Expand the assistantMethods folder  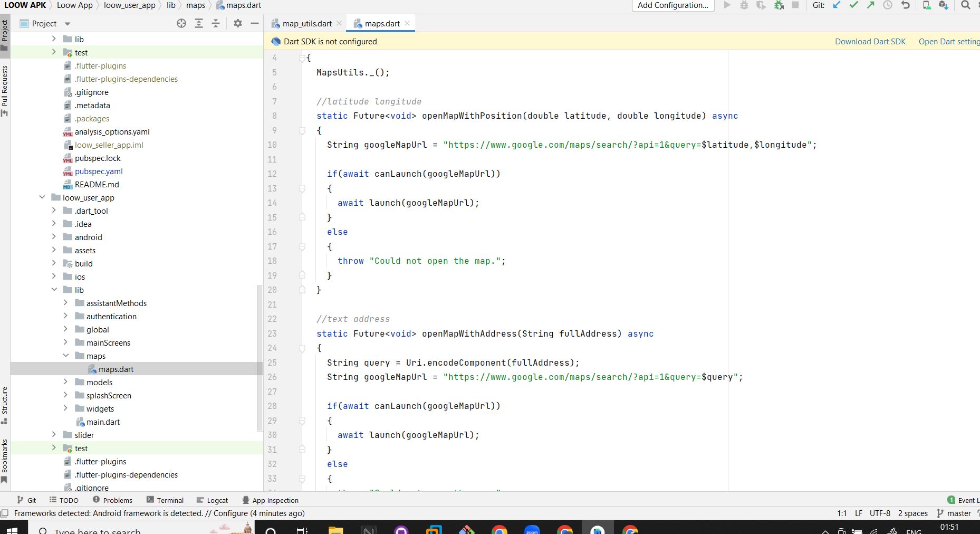coord(66,303)
